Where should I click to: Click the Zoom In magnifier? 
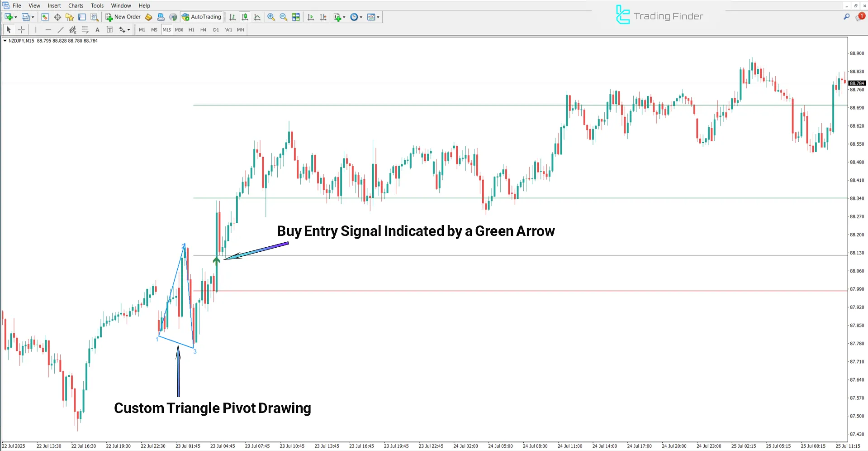[271, 17]
